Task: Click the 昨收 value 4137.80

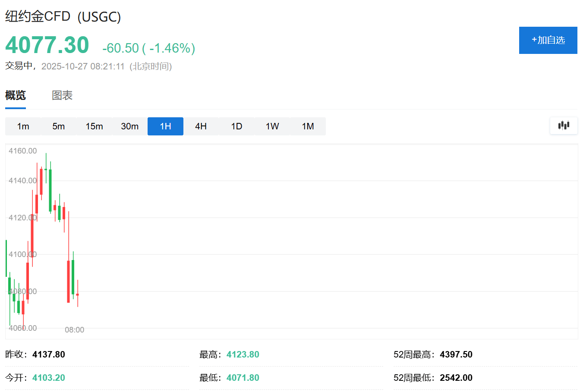Action: (x=48, y=354)
